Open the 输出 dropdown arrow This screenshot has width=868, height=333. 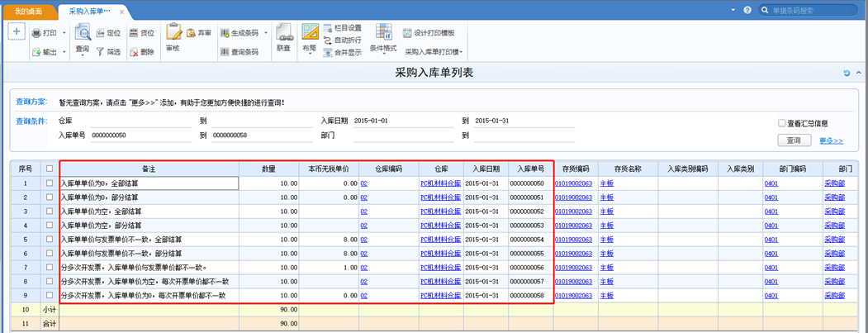[64, 52]
